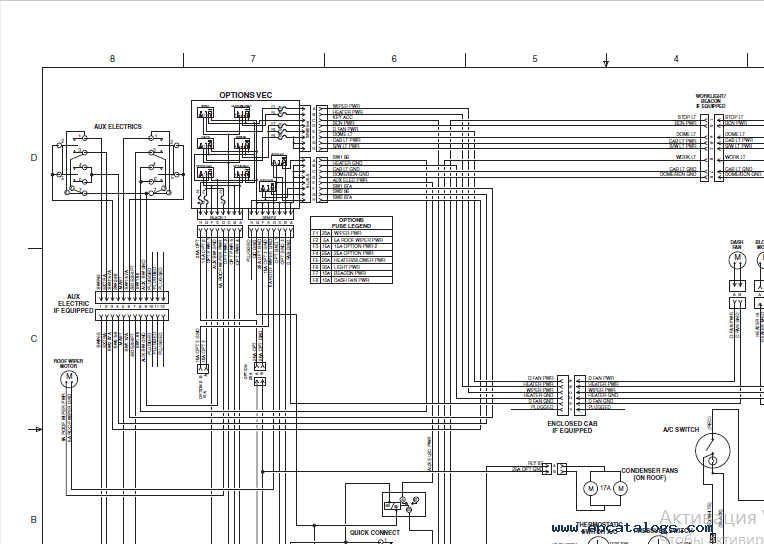This screenshot has height=544, width=764.
Task: Click the ENCLOSED CAB IF EQUIPPED label
Action: pos(572,427)
